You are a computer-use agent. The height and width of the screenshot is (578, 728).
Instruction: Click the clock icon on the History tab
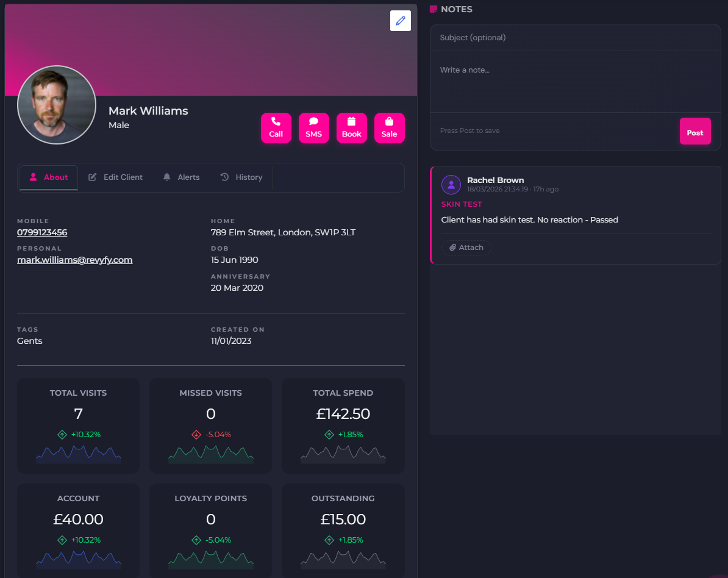pyautogui.click(x=225, y=177)
